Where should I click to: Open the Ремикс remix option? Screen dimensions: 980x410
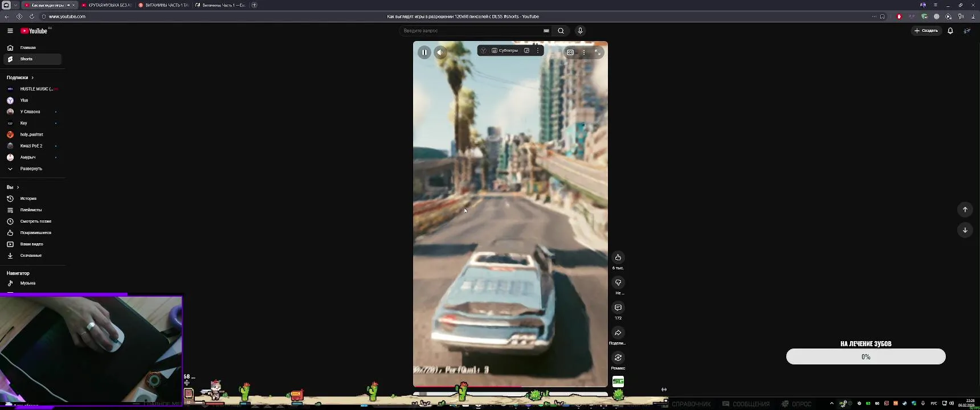click(x=618, y=358)
